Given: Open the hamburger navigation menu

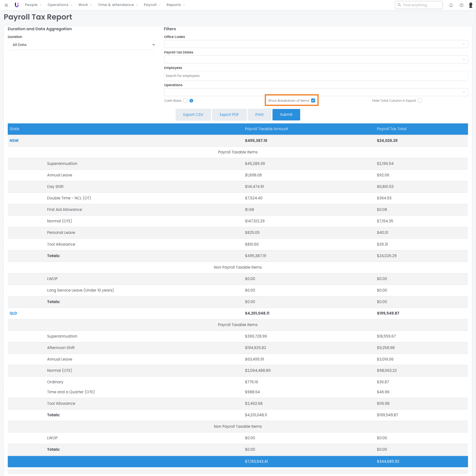Looking at the screenshot, I should coord(6,5).
